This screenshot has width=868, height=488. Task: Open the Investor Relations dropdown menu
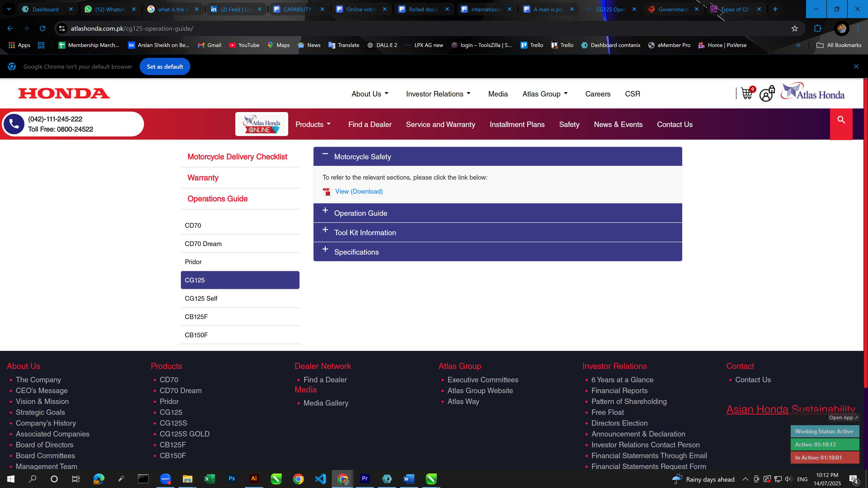tap(438, 94)
